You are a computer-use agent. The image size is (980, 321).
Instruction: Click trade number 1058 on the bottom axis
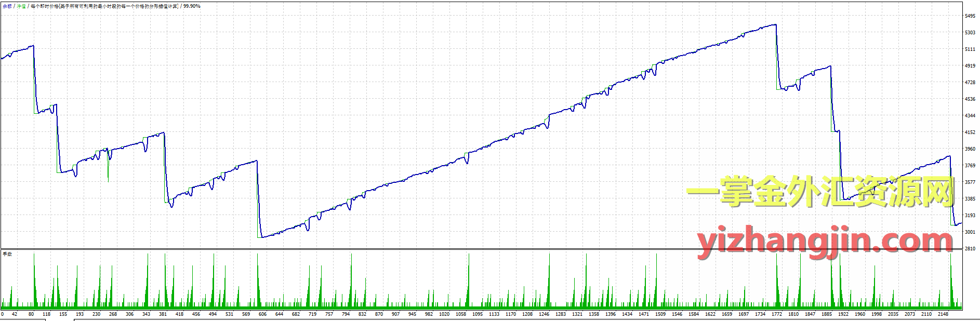pos(461,314)
